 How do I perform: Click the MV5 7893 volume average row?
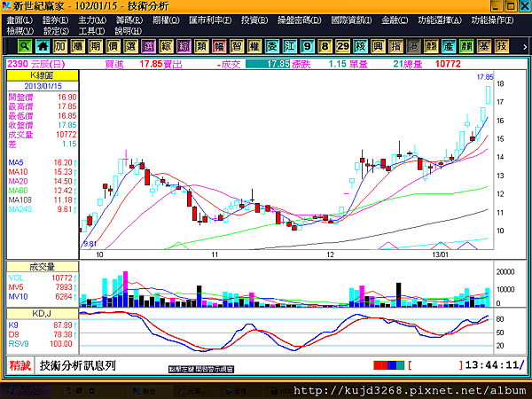point(43,287)
